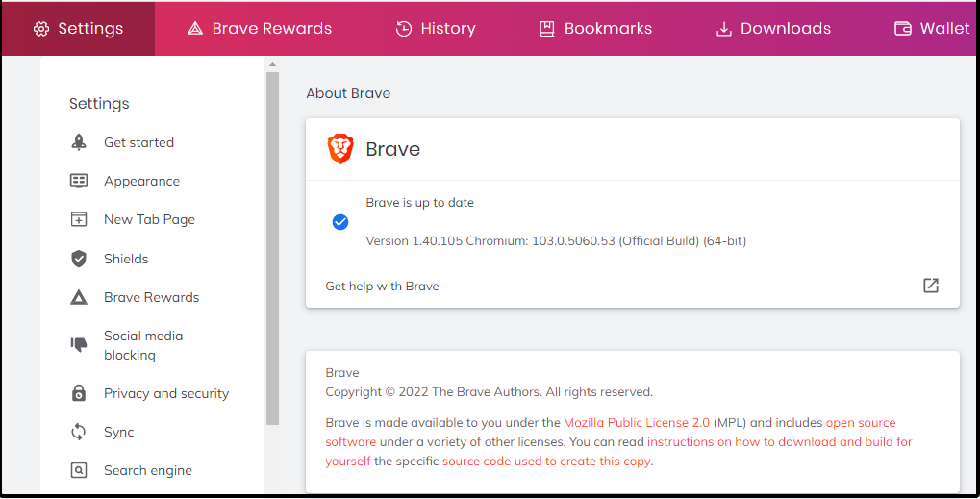The width and height of the screenshot is (980, 499).
Task: Click Get help with Brave
Action: 382,286
